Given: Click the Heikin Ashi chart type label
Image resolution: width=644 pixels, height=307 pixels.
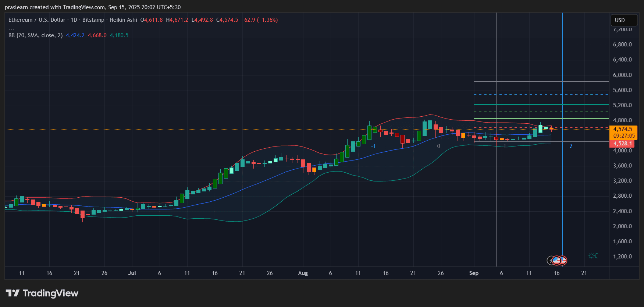Looking at the screenshot, I should 123,20.
